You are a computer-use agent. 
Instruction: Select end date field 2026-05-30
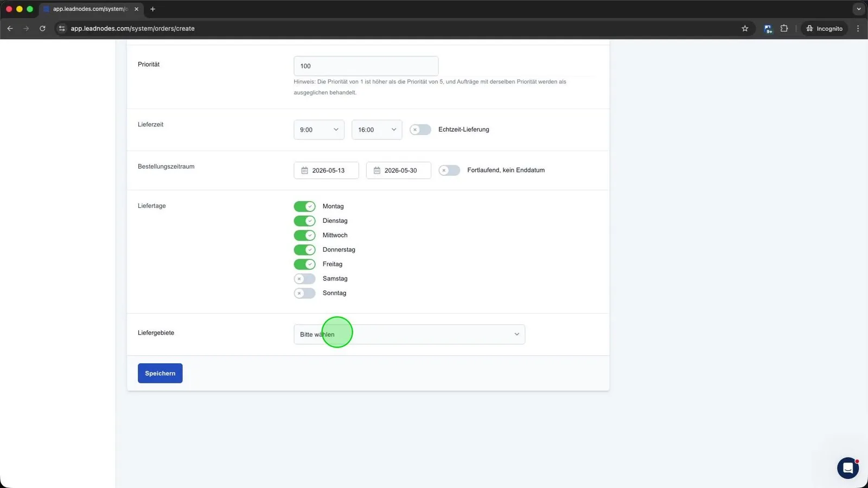(398, 170)
